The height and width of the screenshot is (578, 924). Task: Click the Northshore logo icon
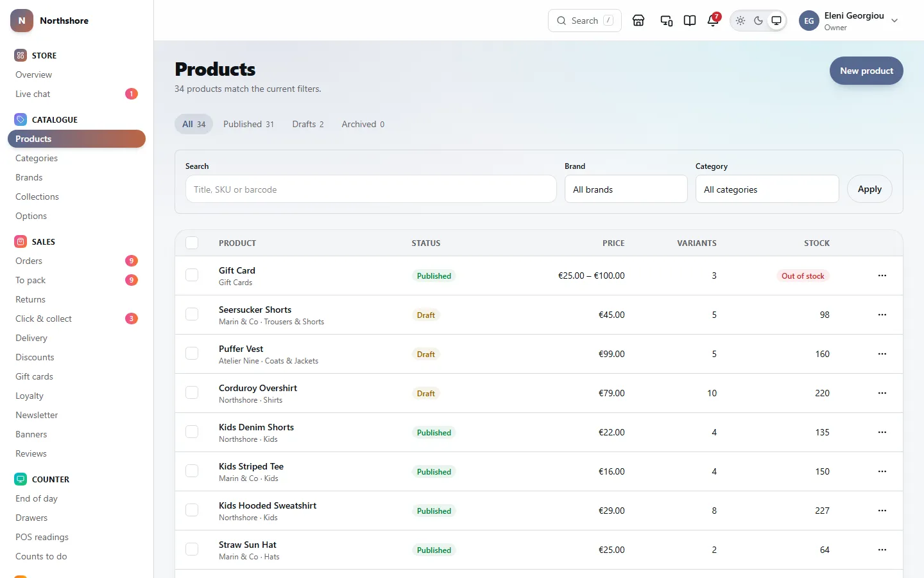coord(22,21)
